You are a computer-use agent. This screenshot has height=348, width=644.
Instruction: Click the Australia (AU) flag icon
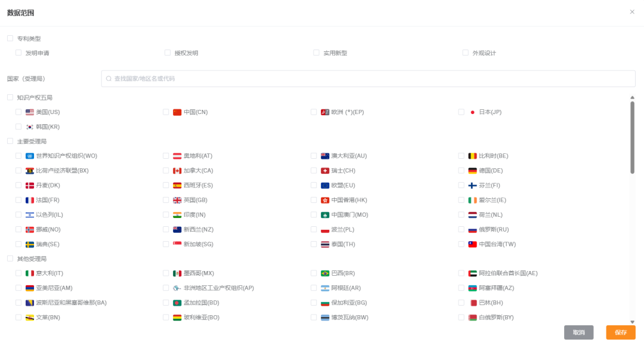click(325, 156)
